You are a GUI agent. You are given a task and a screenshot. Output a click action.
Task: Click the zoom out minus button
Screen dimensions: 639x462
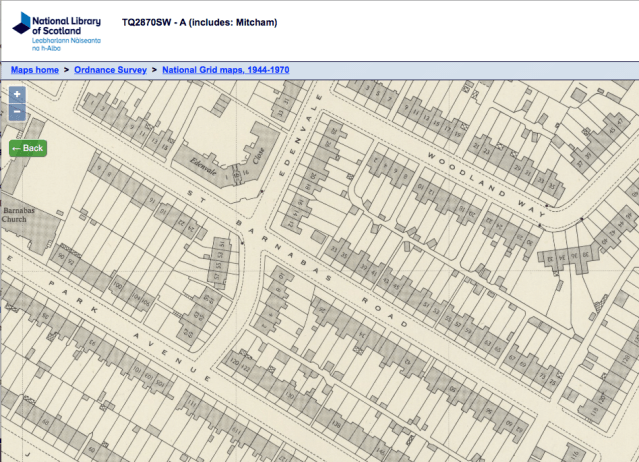(17, 112)
